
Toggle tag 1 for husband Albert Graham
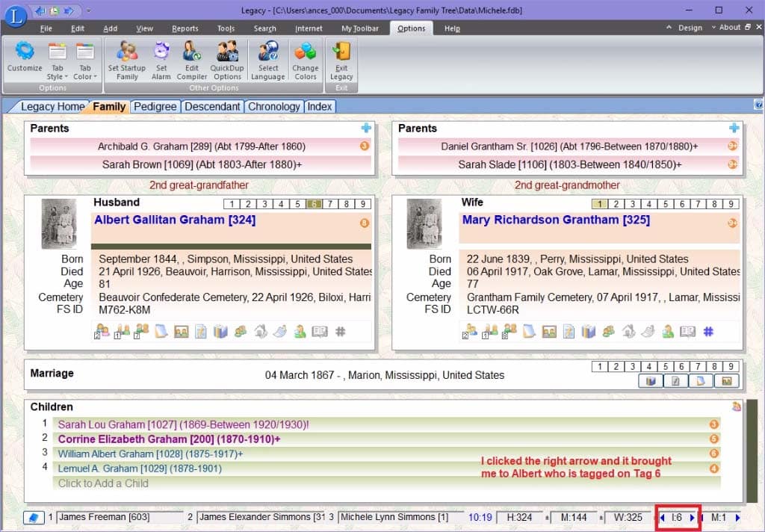232,204
